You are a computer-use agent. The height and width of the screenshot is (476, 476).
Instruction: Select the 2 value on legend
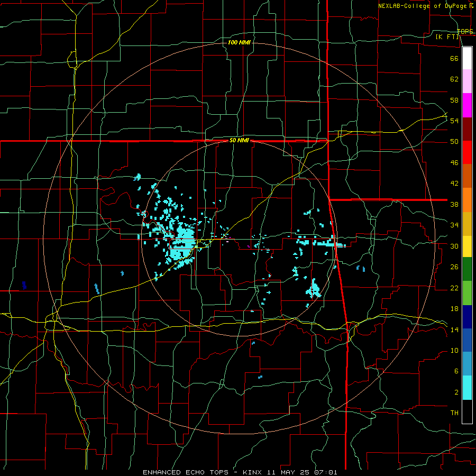click(x=456, y=392)
